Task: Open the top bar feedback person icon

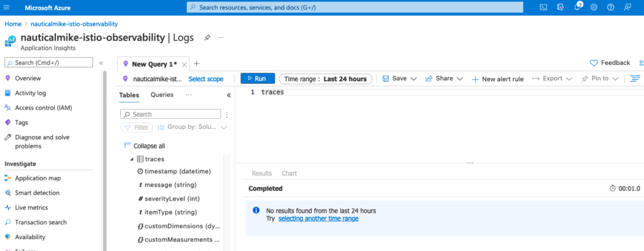Action: [627, 8]
